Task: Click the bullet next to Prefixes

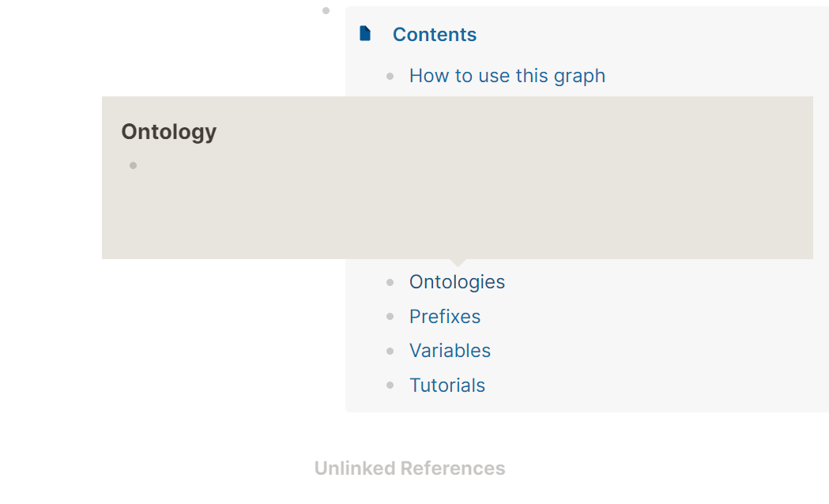Action: tap(390, 317)
